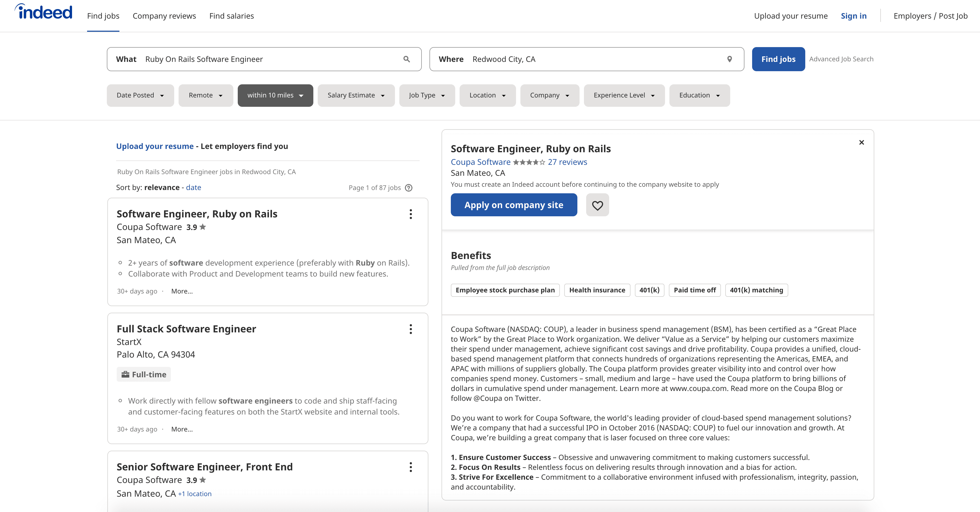Image resolution: width=980 pixels, height=512 pixels.
Task: Close the job details panel
Action: pos(861,142)
